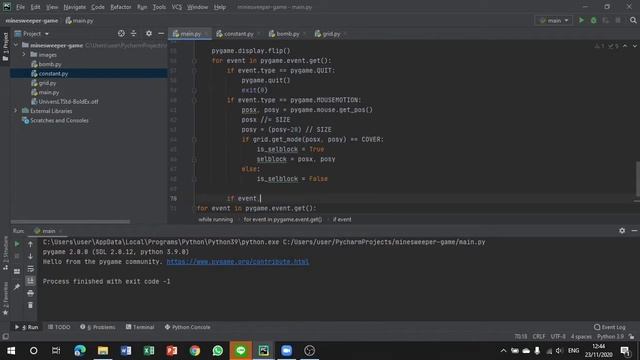Select UniversLTStd-BoldEx.otf font file
The height and width of the screenshot is (360, 640).
(x=68, y=101)
